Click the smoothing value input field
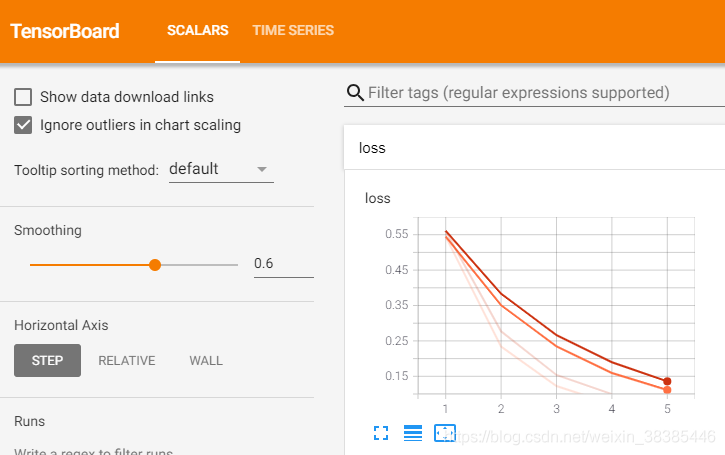This screenshot has width=725, height=455. click(x=283, y=264)
